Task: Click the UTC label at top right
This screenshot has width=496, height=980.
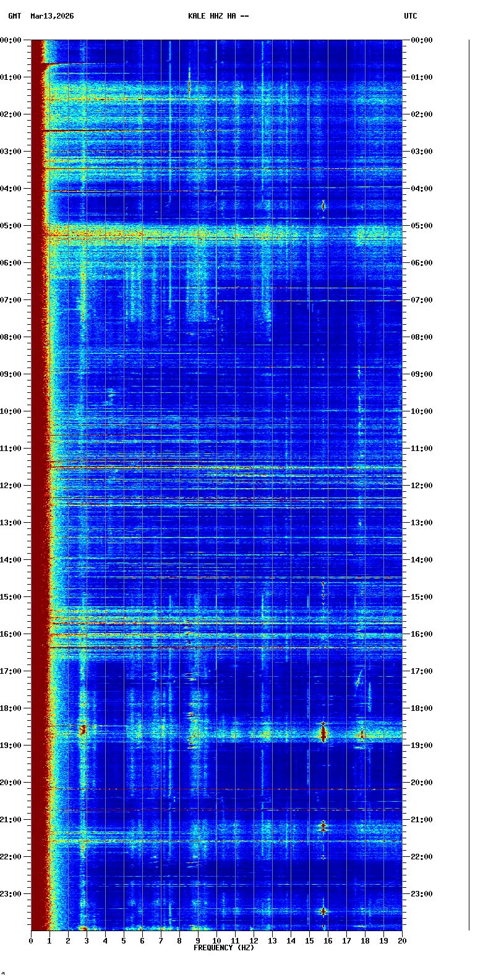Action: click(411, 16)
